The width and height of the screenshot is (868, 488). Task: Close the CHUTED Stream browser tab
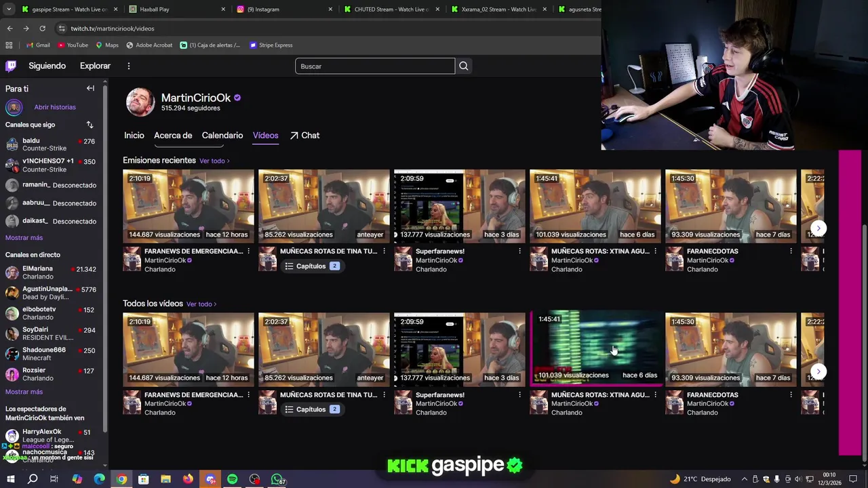pos(437,9)
